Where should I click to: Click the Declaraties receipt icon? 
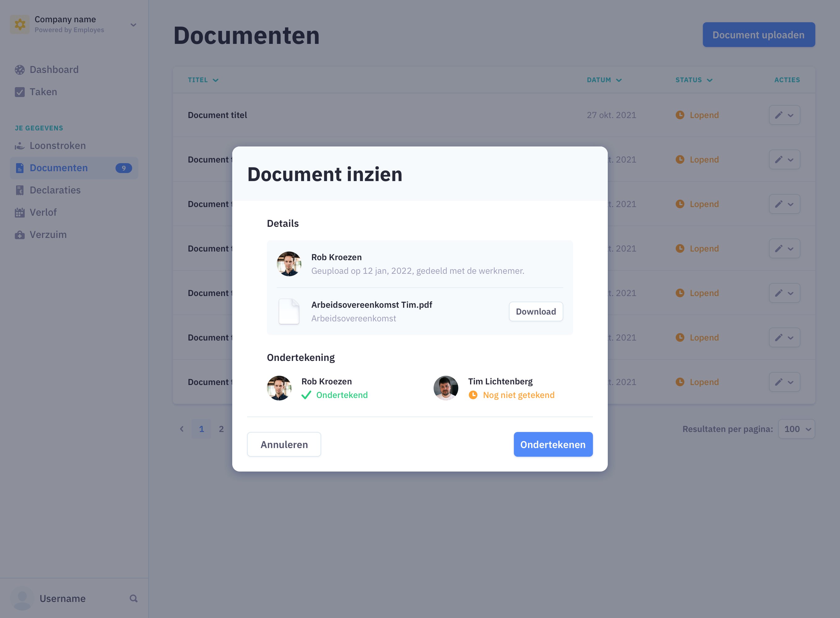pos(19,190)
